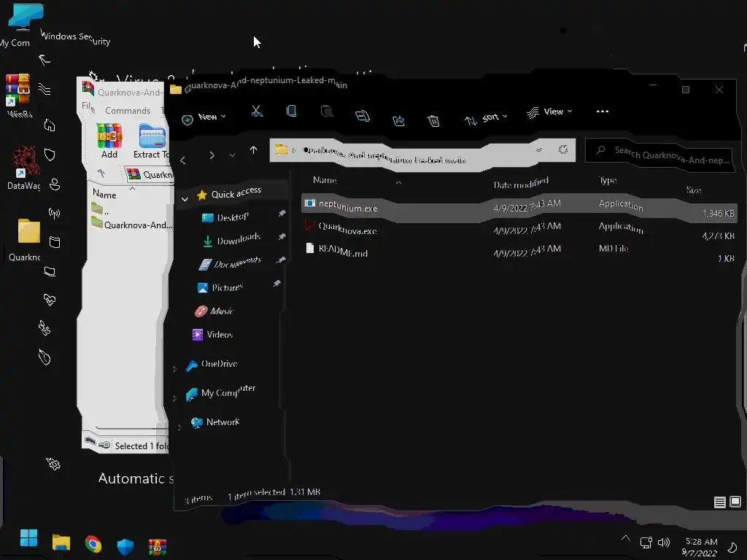The image size is (747, 560).
Task: Click the volume speaker tray icon
Action: click(663, 542)
